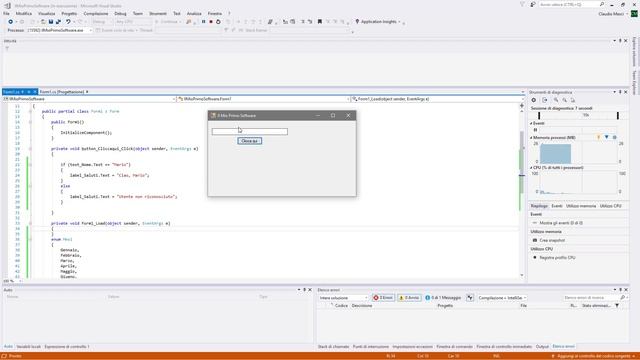The height and width of the screenshot is (360, 640).
Task: Open the Intera soluzione scope dropdown
Action: point(343,298)
